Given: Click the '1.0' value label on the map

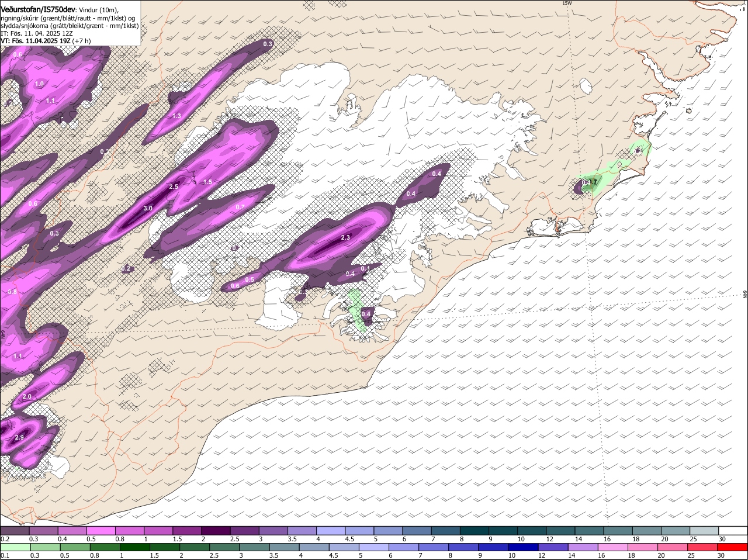Looking at the screenshot, I should coord(39,84).
